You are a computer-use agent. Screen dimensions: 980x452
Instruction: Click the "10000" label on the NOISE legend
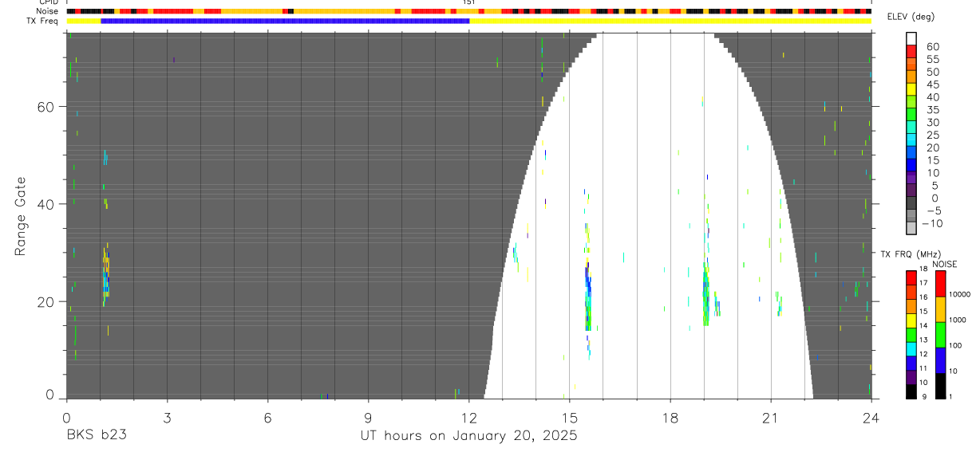coord(961,294)
